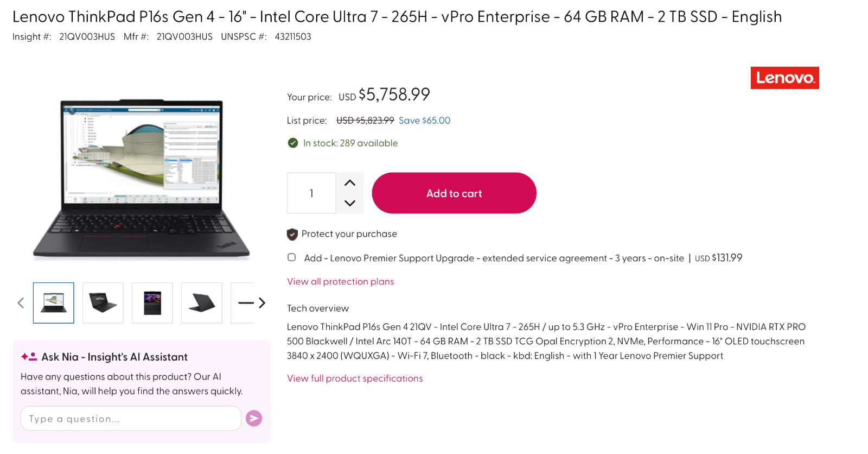Focus the Type a question text box
The height and width of the screenshot is (454, 868).
(x=131, y=418)
